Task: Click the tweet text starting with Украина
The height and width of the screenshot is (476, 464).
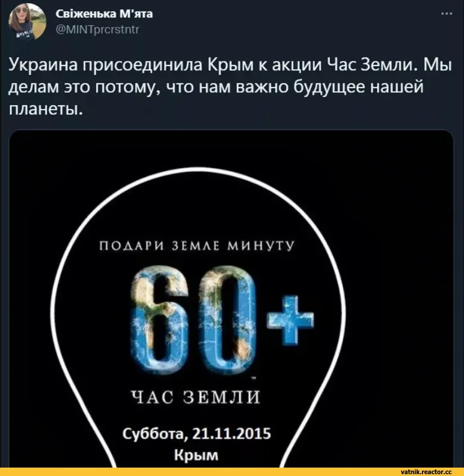Action: pos(230,87)
